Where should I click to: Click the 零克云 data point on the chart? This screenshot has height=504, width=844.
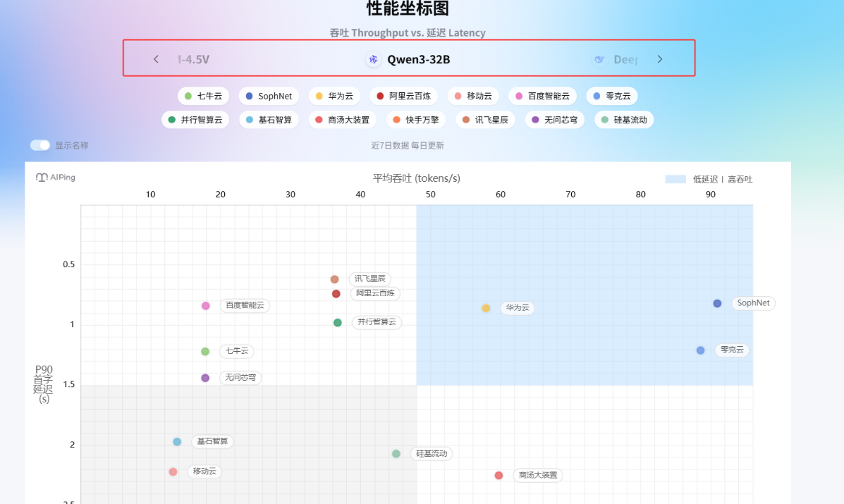click(x=700, y=350)
